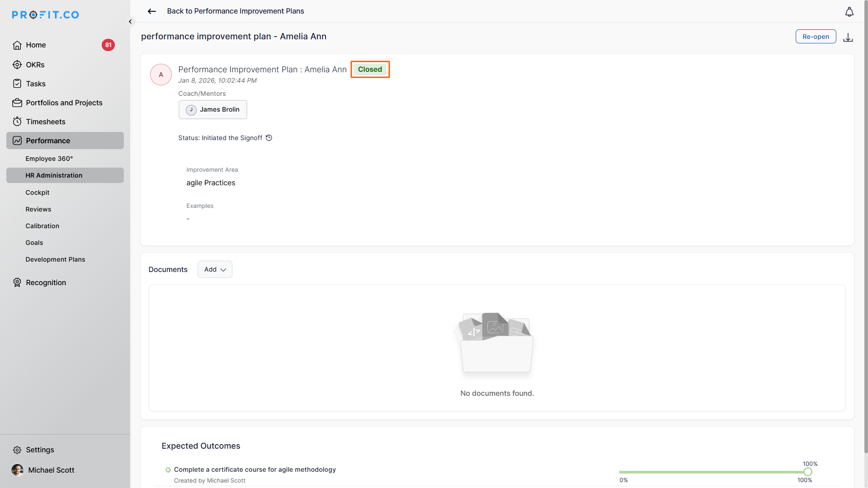Select Employee 360° submenu item
Screen dimensions: 868x488
click(x=49, y=159)
